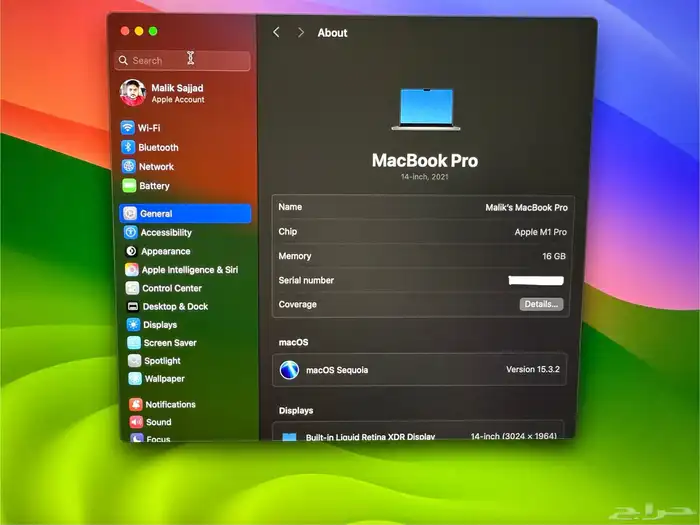Click the MacBook Pro heading

pos(425,160)
